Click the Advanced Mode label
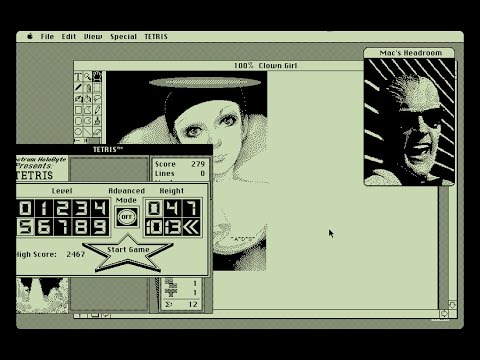 click(x=126, y=195)
